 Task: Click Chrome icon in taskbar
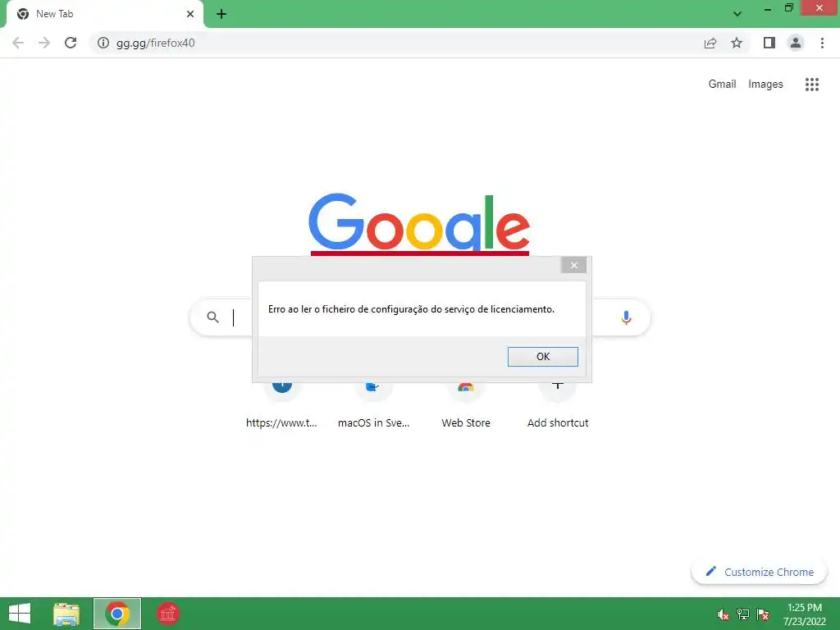[117, 614]
